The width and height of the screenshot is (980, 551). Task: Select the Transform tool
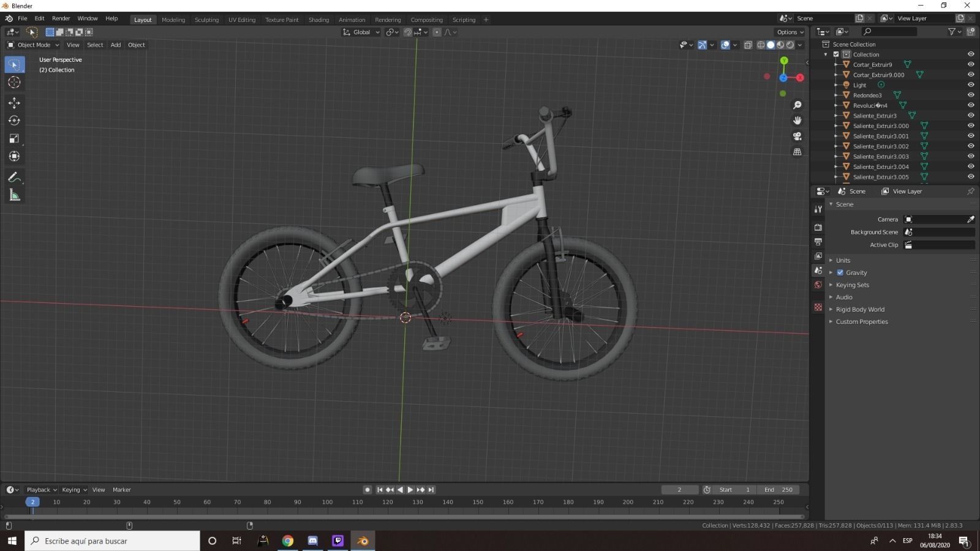[15, 156]
